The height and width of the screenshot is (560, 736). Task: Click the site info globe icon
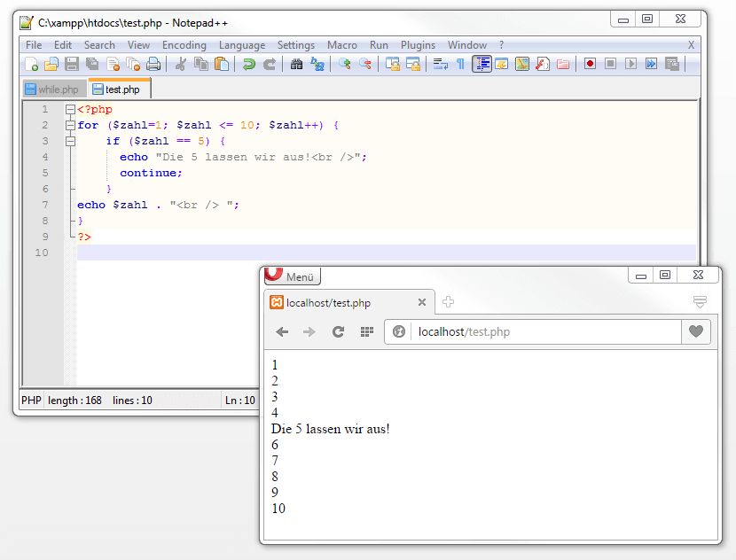[x=399, y=331]
